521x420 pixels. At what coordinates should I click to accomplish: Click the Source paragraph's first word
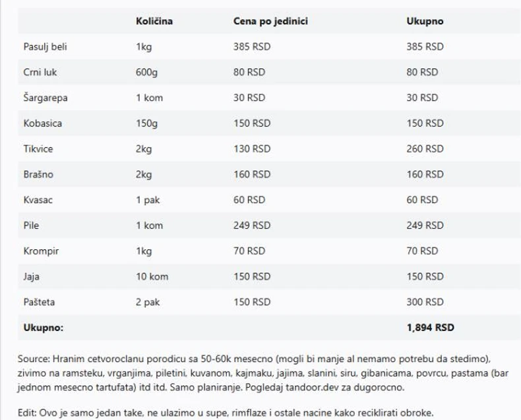34,359
